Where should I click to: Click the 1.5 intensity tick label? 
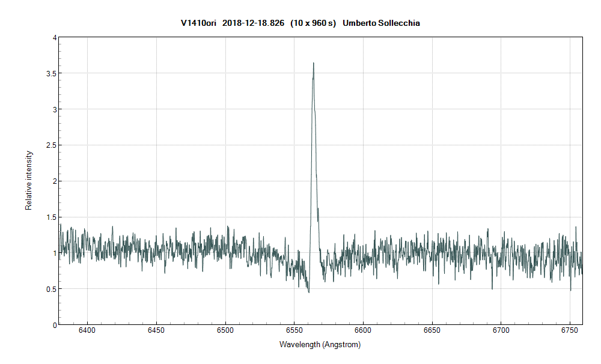51,217
